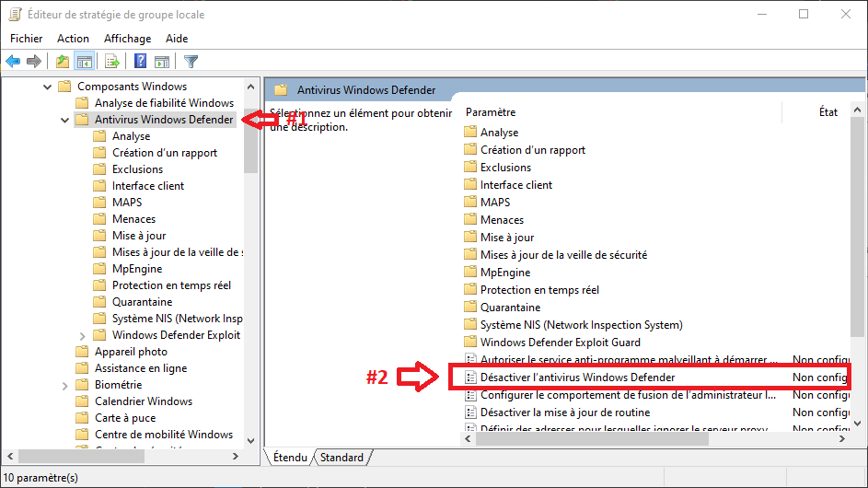The width and height of the screenshot is (868, 488).
Task: Click policy icon beside Configurer le comportement de fusion
Action: coord(470,395)
